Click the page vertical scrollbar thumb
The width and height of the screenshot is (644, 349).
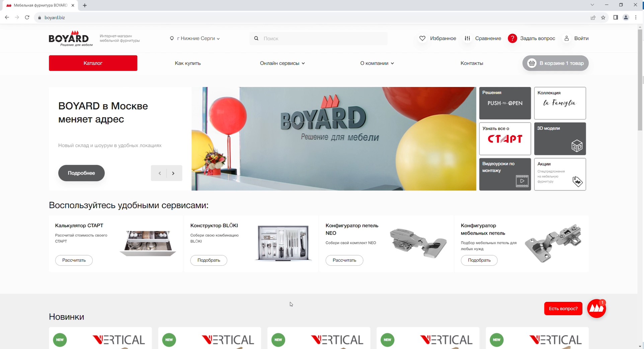point(640,80)
